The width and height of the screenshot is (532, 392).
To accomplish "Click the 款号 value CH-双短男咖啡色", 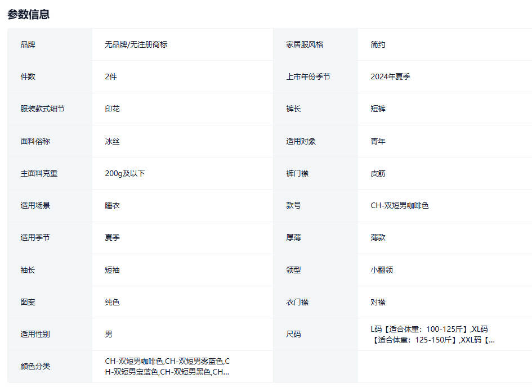I will click(399, 205).
